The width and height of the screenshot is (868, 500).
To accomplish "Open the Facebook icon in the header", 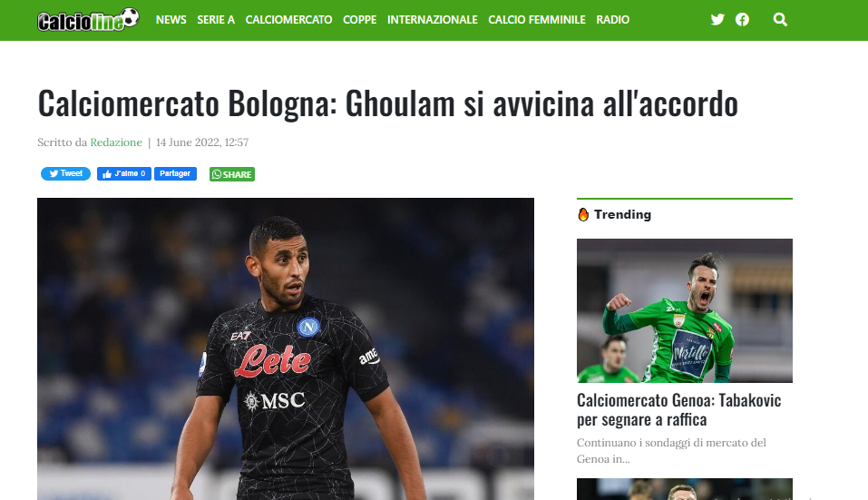I will 742,20.
